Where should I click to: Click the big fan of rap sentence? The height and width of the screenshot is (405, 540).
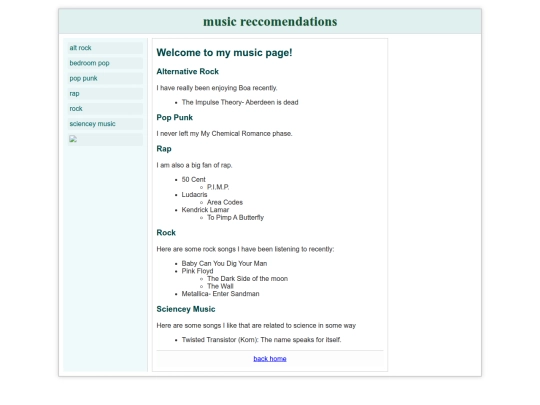pyautogui.click(x=194, y=165)
